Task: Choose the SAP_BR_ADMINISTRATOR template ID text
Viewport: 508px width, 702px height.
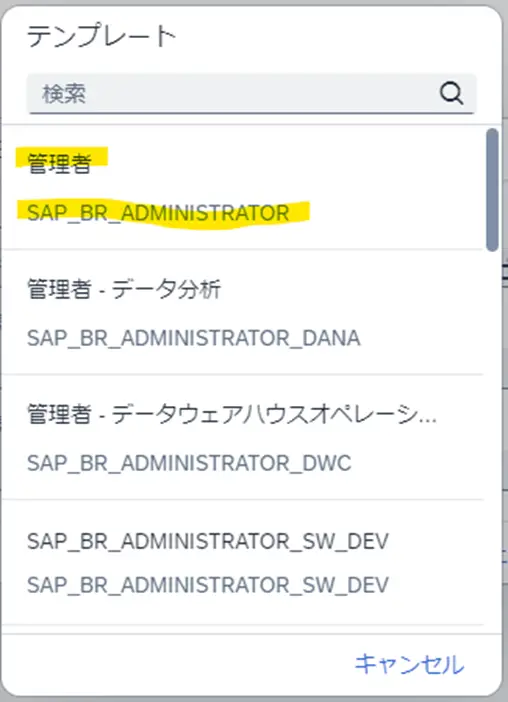Action: pyautogui.click(x=158, y=213)
